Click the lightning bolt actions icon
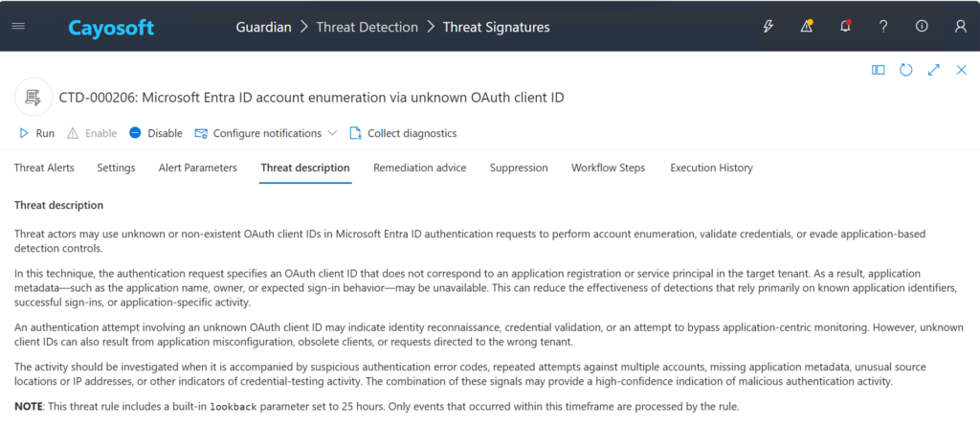The width and height of the screenshot is (980, 425). 768,27
